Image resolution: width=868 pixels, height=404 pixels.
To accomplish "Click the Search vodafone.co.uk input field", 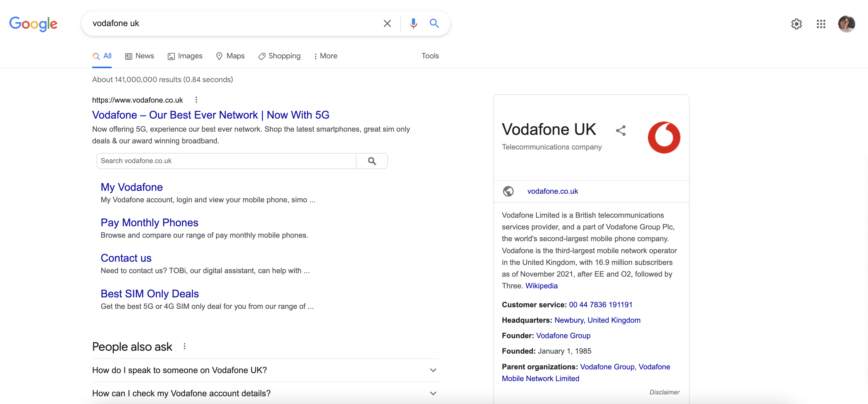I will [226, 161].
